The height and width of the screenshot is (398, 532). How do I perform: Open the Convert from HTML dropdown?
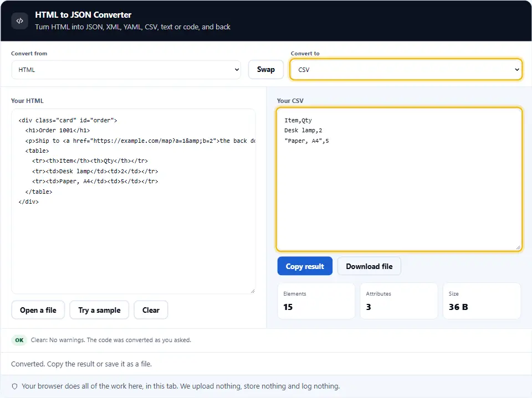point(126,70)
